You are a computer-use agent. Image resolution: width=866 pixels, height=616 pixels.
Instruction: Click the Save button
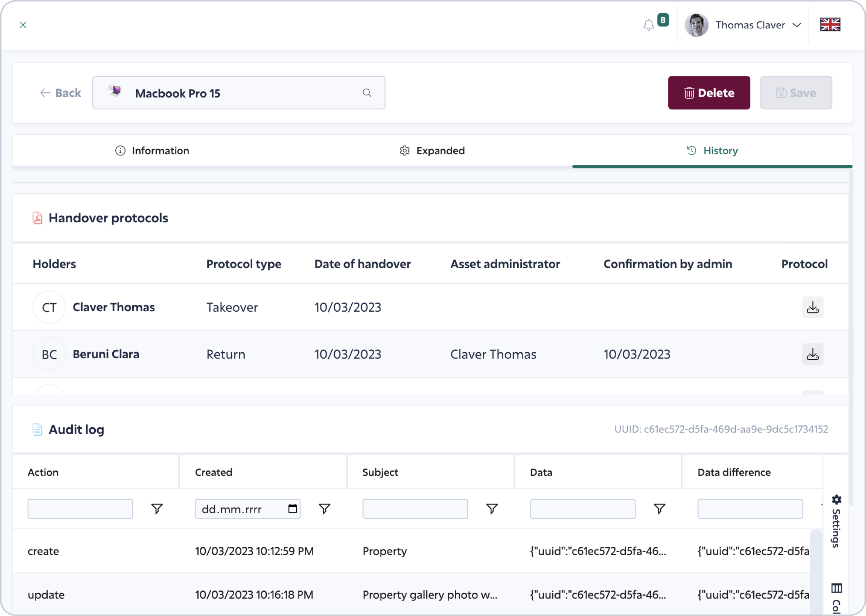tap(796, 93)
